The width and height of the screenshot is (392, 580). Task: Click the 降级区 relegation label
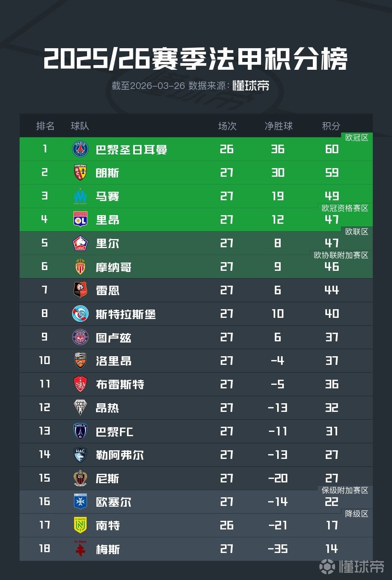click(x=356, y=514)
